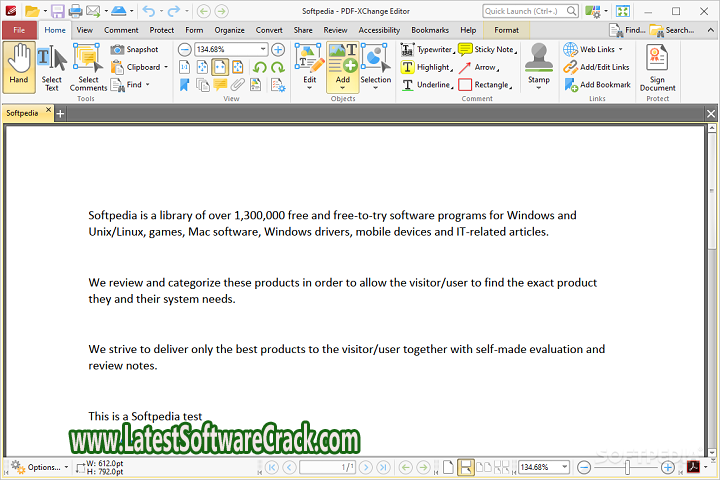This screenshot has width=720, height=480.
Task: Open the File menu
Action: click(19, 30)
